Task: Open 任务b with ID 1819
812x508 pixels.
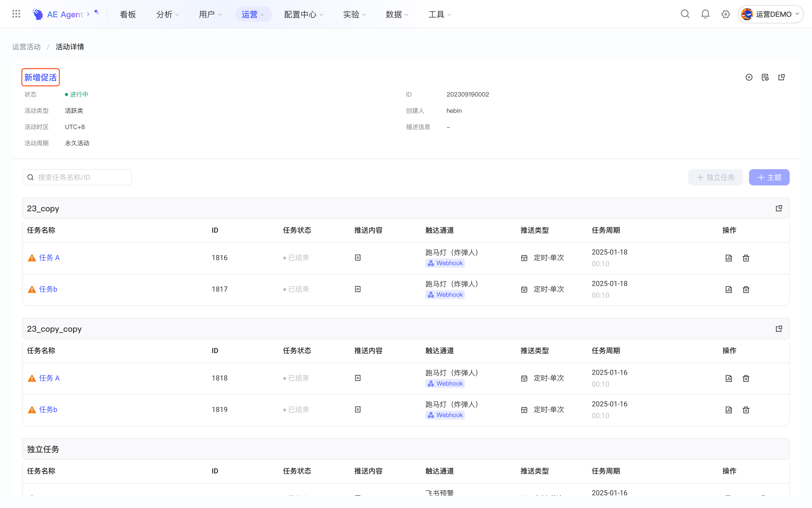Action: click(x=48, y=409)
